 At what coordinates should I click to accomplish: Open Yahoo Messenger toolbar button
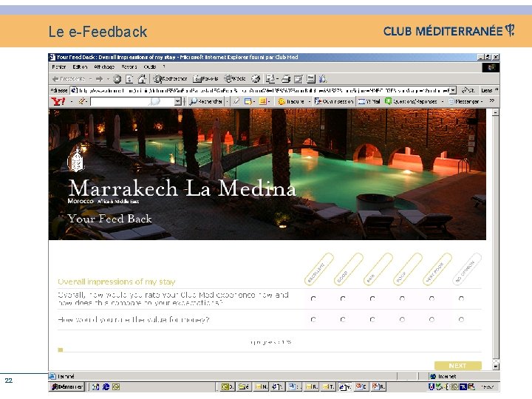coord(463,101)
